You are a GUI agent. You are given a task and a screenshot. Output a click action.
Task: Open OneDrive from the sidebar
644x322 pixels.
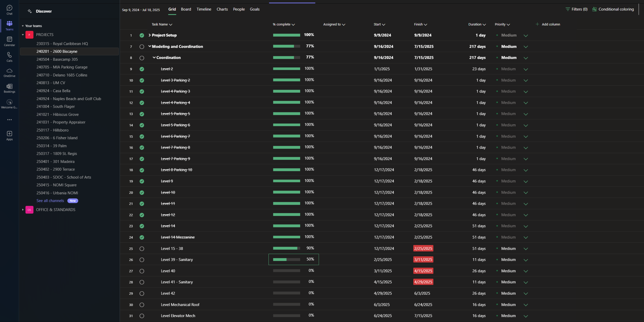click(x=9, y=70)
